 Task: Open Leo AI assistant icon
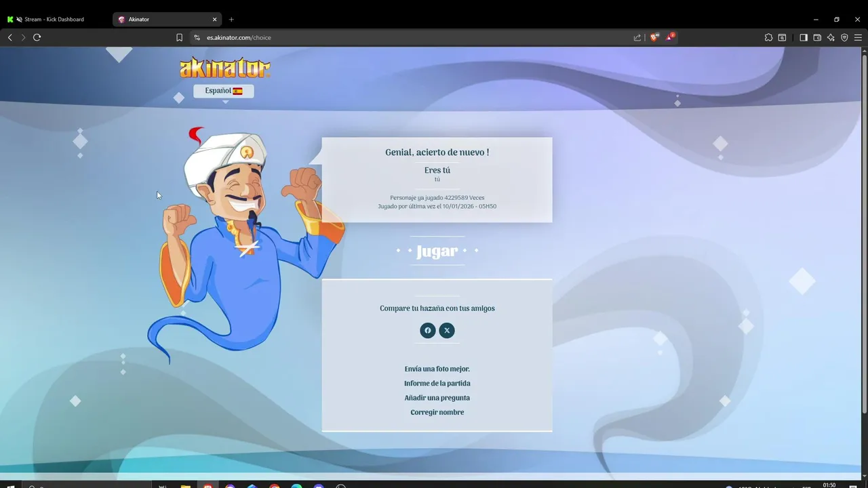(x=831, y=37)
